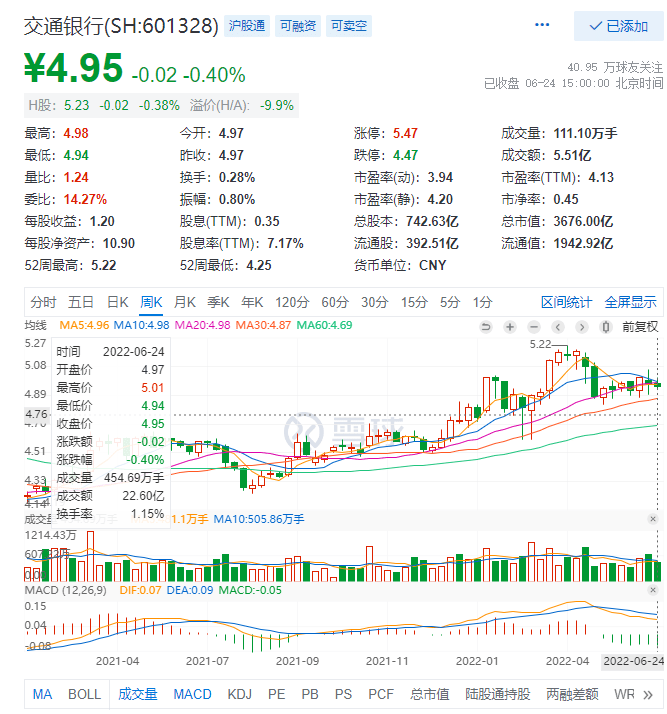The height and width of the screenshot is (714, 667).
Task: Click the MA60:4.69 legend label
Action: point(324,325)
